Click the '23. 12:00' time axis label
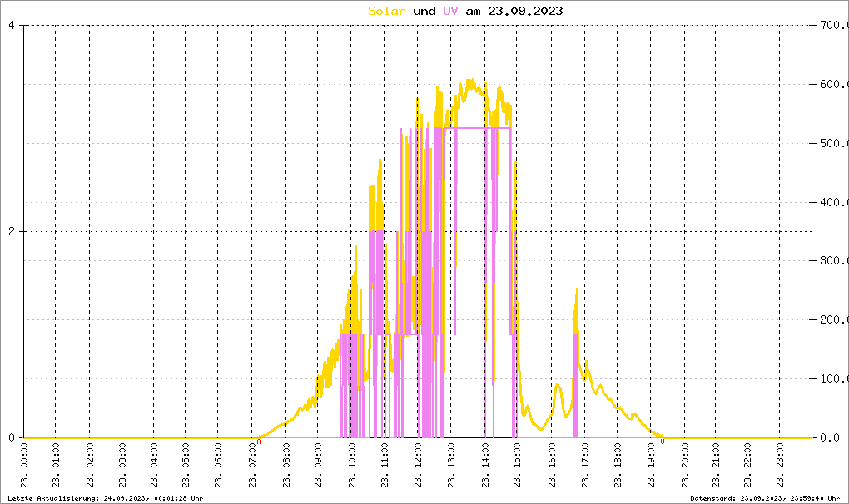Screen dimensions: 849x504 click(418, 465)
